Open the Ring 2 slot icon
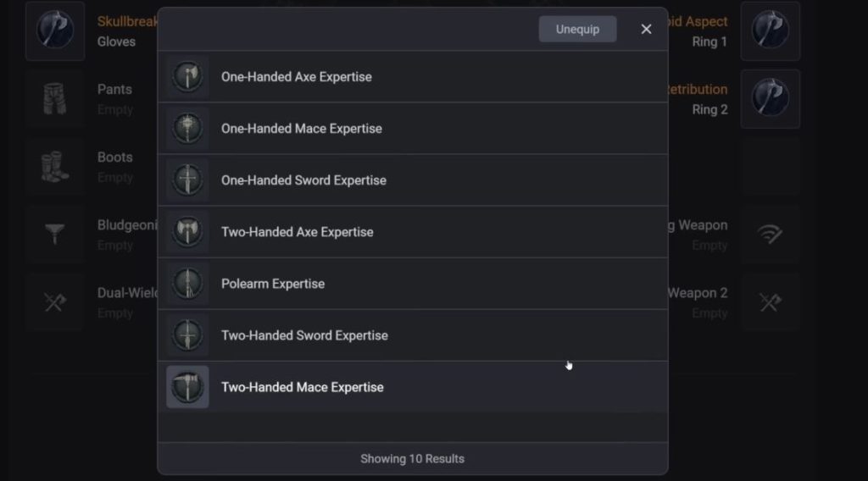The width and height of the screenshot is (868, 481). tap(770, 99)
